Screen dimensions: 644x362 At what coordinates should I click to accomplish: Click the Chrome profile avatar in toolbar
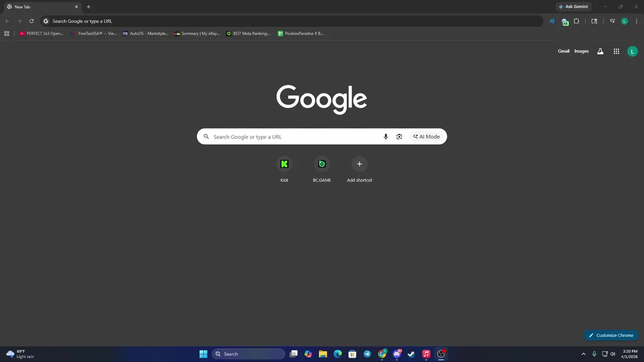pyautogui.click(x=624, y=21)
